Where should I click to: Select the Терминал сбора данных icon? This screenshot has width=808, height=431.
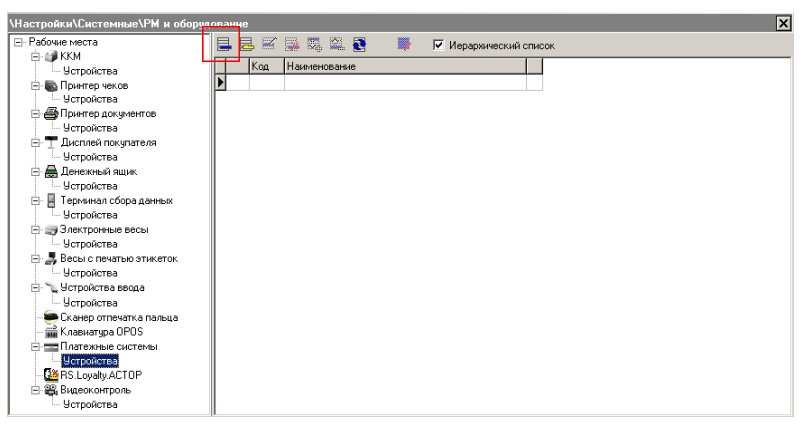(x=51, y=201)
